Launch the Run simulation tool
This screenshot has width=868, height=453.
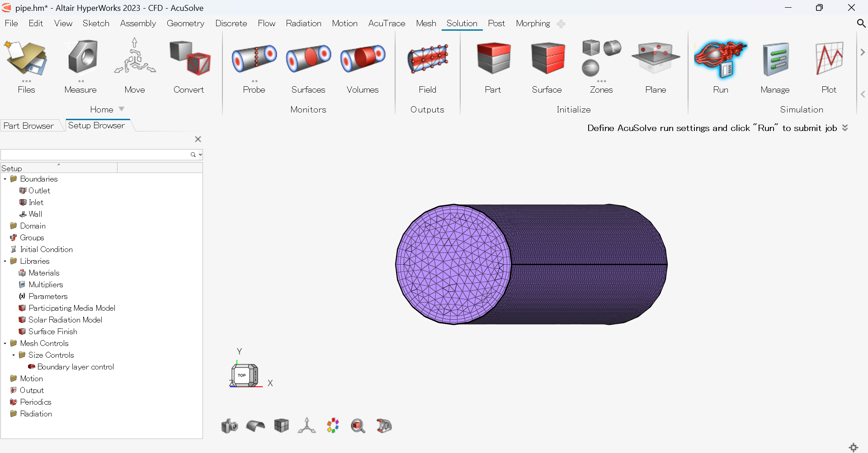(721, 59)
